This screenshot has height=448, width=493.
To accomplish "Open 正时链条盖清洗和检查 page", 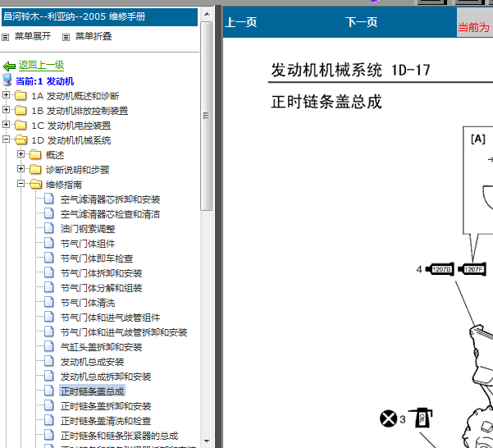I will (106, 421).
